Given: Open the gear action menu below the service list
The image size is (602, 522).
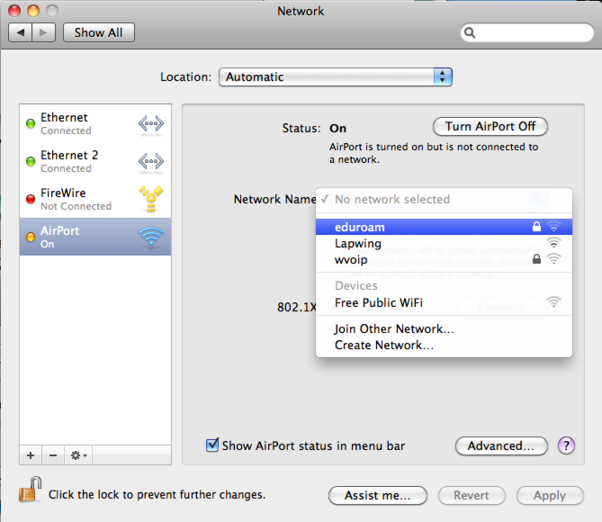Looking at the screenshot, I should pyautogui.click(x=78, y=455).
